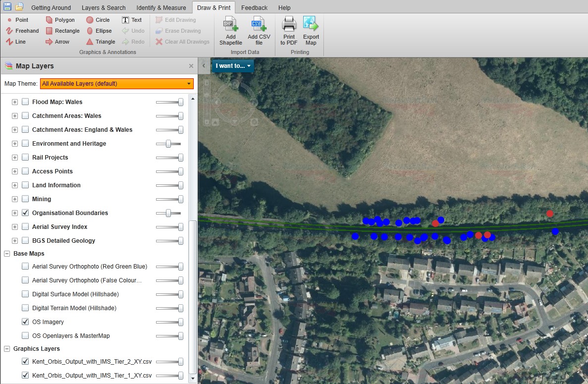Enable the Rail Projects layer checkbox
Image resolution: width=588 pixels, height=384 pixels.
click(x=25, y=157)
